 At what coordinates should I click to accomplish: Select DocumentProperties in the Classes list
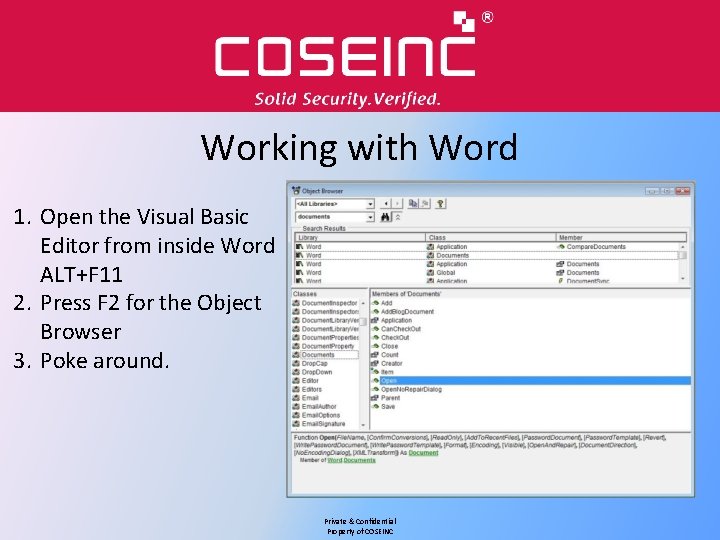tap(330, 338)
